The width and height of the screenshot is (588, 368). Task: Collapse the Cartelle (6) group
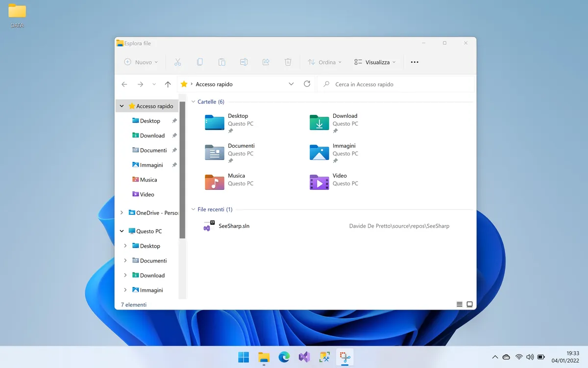[194, 102]
